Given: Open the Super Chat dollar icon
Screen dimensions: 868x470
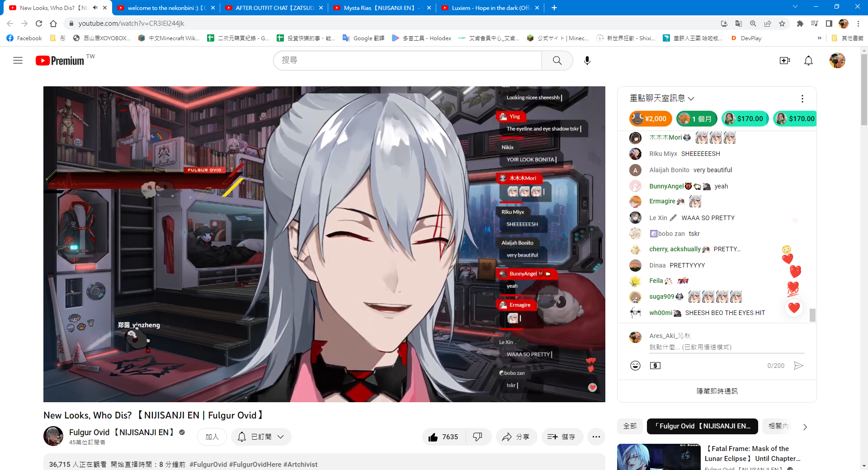Looking at the screenshot, I should pyautogui.click(x=655, y=366).
